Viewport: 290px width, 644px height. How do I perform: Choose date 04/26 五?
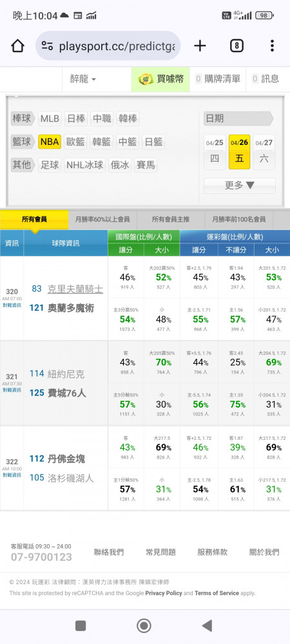tap(240, 152)
